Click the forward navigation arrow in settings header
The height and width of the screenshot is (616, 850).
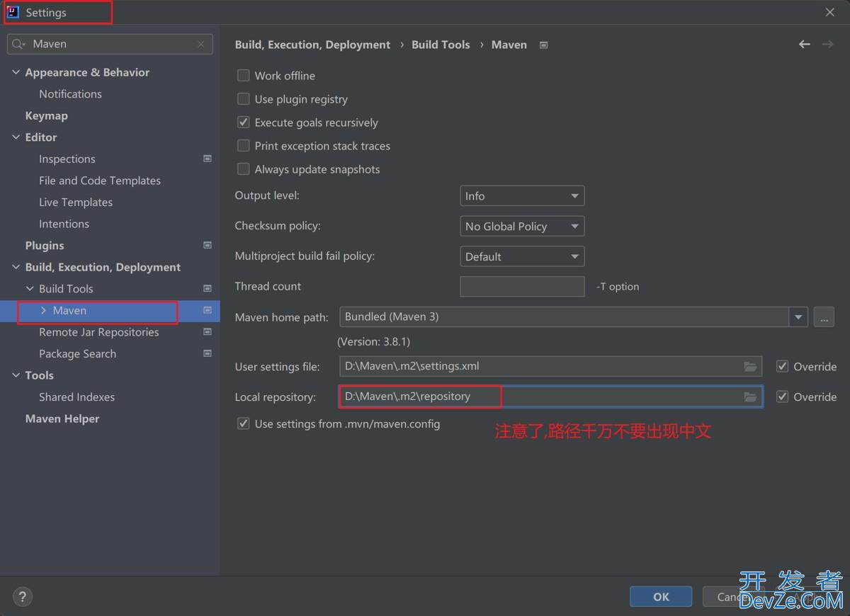click(x=827, y=44)
